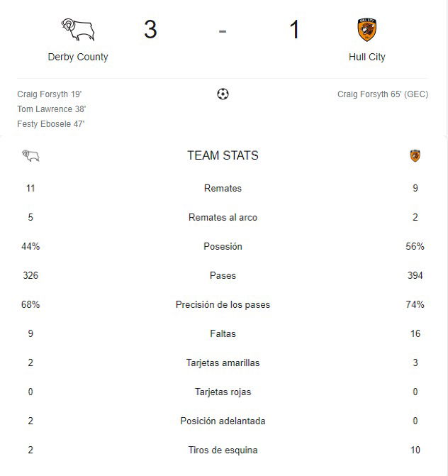448x476 pixels.
Task: Click the Tiros de esquina stat label
Action: coord(223,450)
